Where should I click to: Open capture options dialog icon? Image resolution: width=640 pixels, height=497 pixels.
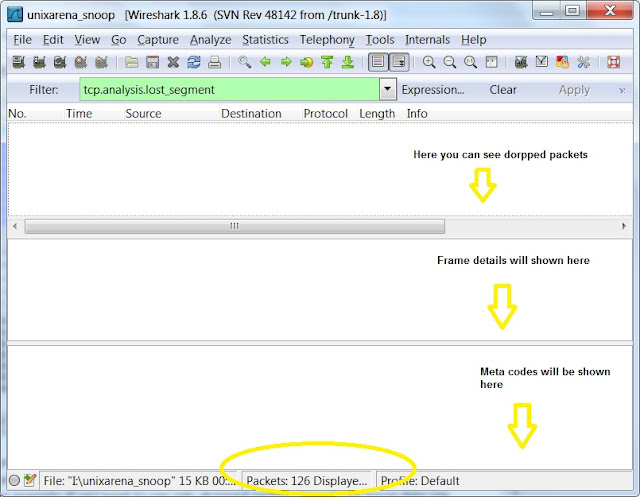(x=39, y=62)
